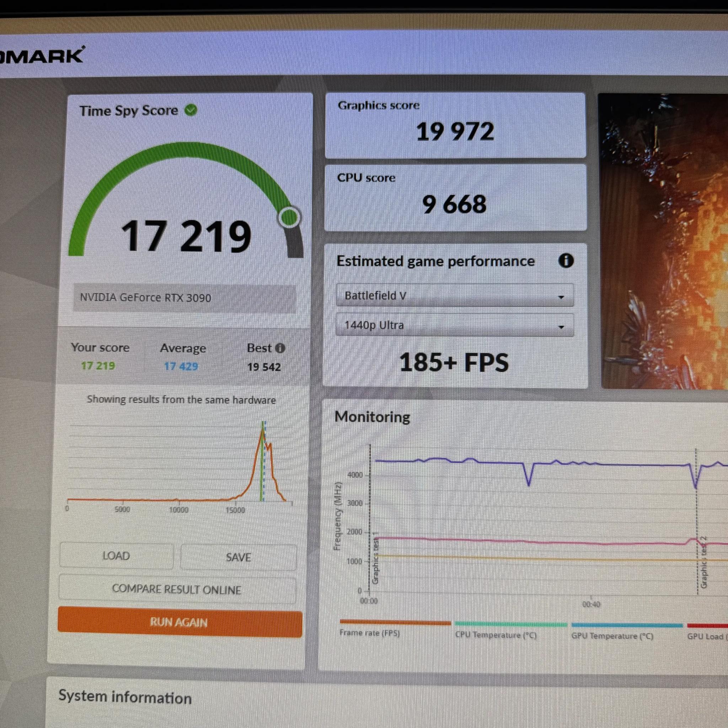This screenshot has width=728, height=728.
Task: Open the Battlefield V game dropdown
Action: (454, 295)
